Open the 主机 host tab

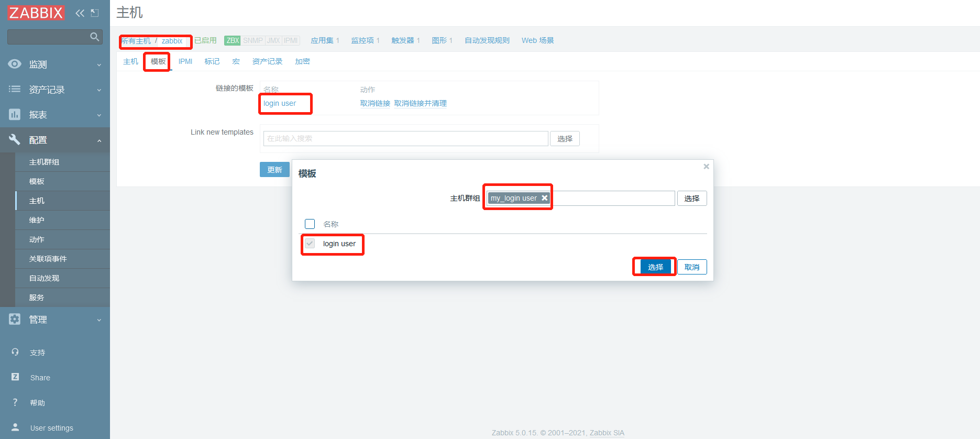[130, 61]
